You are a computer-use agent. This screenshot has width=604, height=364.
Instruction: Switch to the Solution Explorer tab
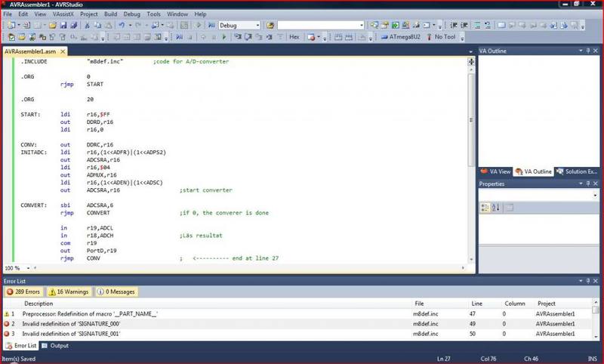click(x=577, y=171)
